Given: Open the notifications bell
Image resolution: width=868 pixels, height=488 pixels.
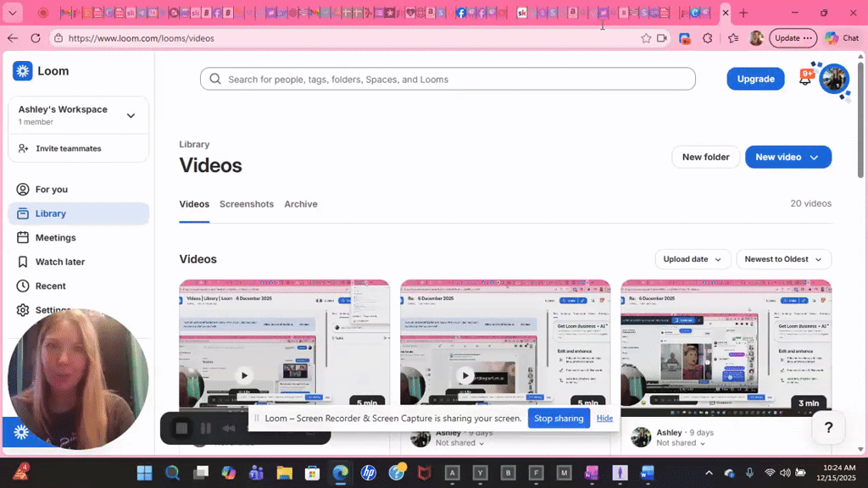Looking at the screenshot, I should 805,79.
